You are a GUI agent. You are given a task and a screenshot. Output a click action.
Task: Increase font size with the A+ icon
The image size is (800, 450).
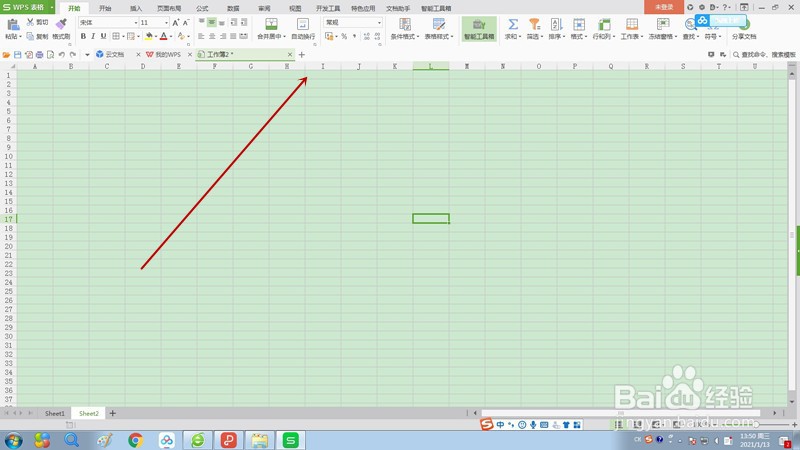tap(176, 22)
